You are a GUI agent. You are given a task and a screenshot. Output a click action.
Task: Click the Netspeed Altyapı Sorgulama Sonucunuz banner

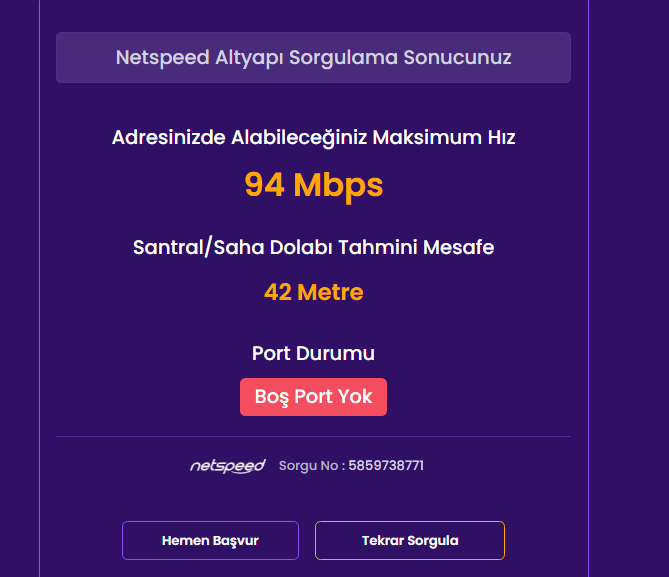[313, 57]
